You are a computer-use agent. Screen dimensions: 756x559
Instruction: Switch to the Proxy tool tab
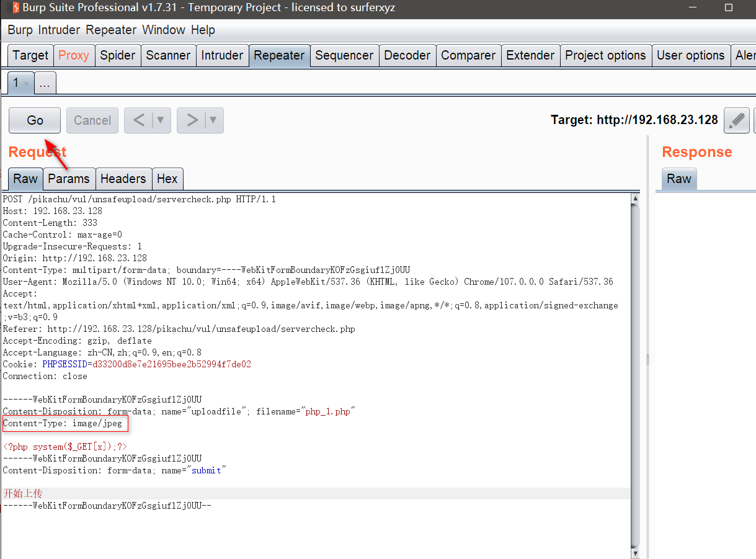[74, 55]
